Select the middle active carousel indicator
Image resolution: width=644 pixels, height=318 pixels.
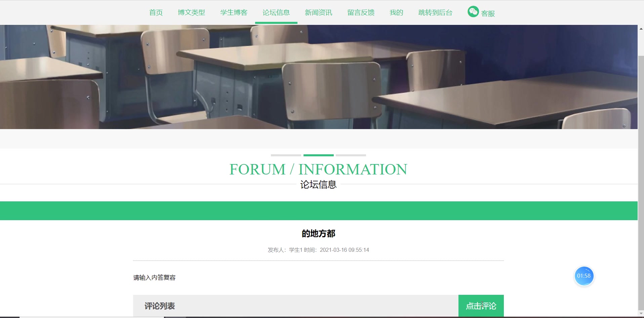coord(318,155)
